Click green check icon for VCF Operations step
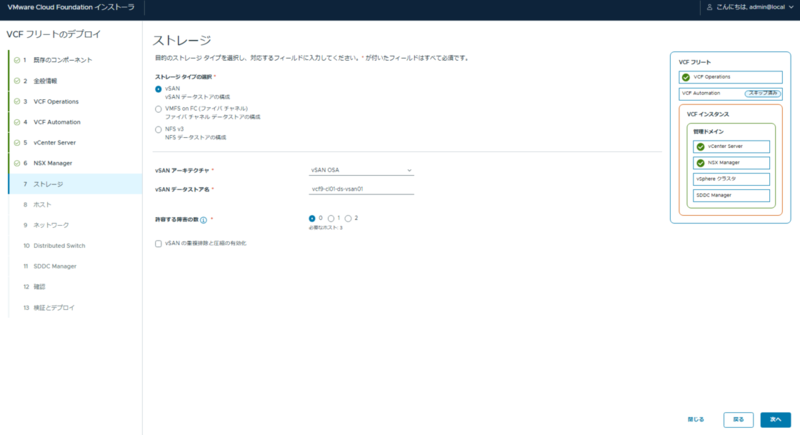Screen dimensions: 800x435 [x=17, y=101]
